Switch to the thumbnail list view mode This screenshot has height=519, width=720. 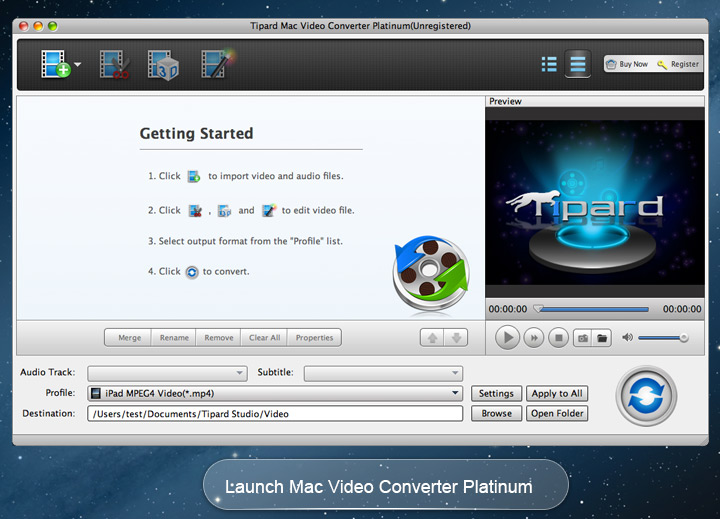pos(578,64)
